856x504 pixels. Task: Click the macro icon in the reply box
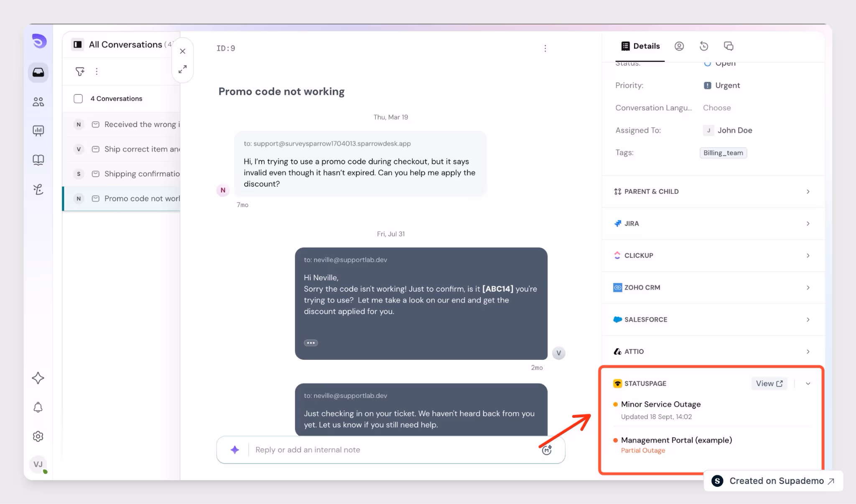click(x=547, y=450)
